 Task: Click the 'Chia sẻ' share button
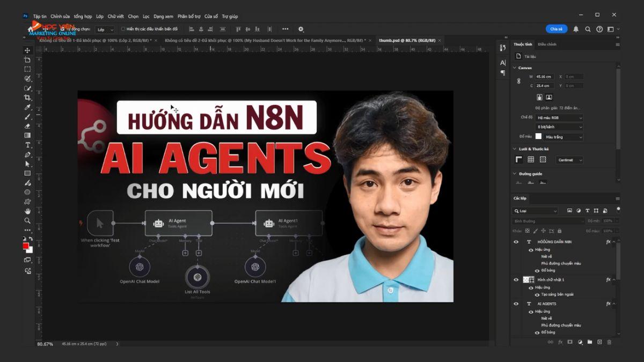pos(557,29)
